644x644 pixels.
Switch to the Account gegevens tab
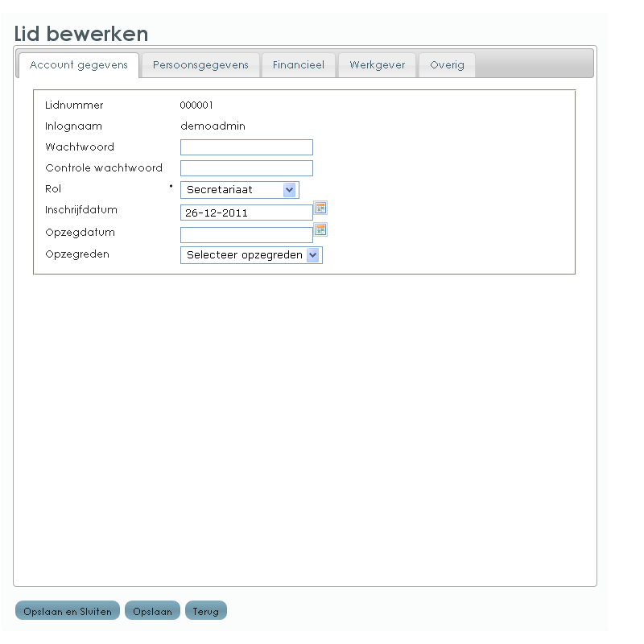[78, 65]
